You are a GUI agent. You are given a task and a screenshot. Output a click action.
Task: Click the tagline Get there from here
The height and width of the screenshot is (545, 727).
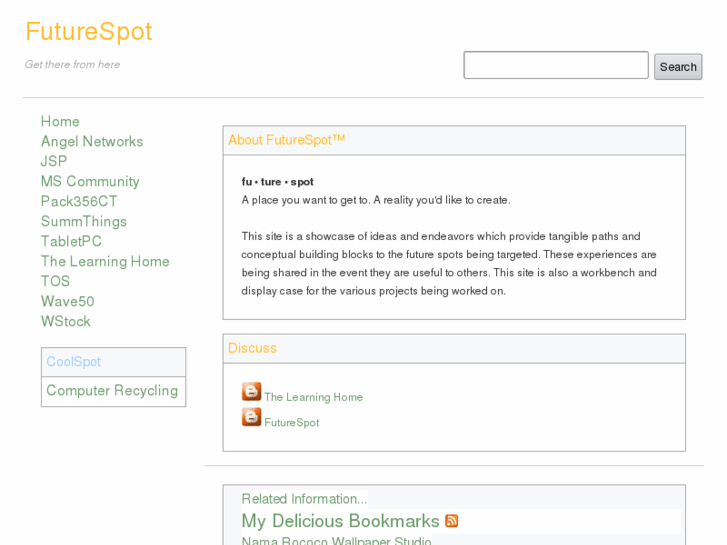point(72,64)
